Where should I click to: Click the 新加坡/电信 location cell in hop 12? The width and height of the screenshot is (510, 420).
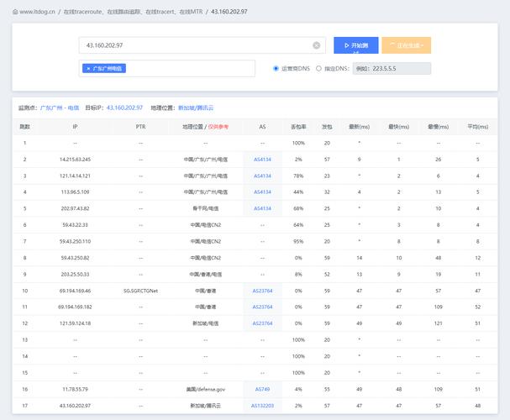(x=206, y=323)
